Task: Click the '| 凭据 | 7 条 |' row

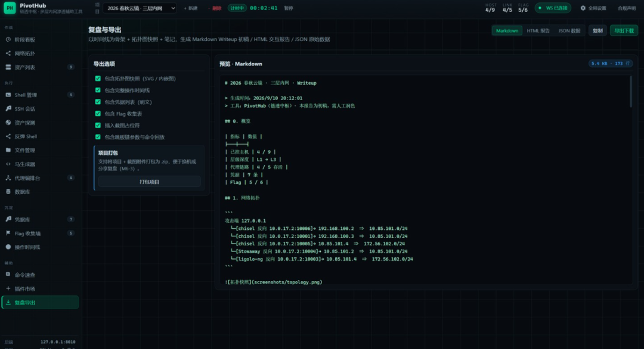Action: pos(243,174)
